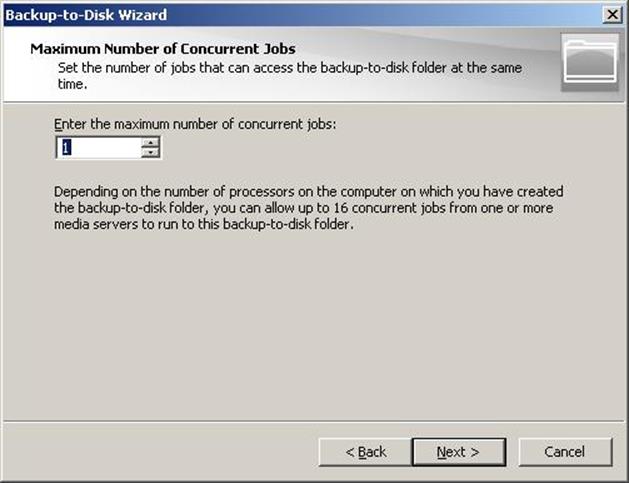Click the white header banner area
Image resolution: width=629 pixels, height=483 pixels.
click(281, 64)
